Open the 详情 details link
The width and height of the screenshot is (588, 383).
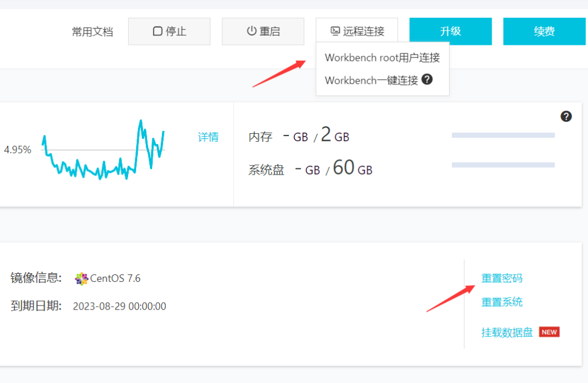click(x=208, y=137)
